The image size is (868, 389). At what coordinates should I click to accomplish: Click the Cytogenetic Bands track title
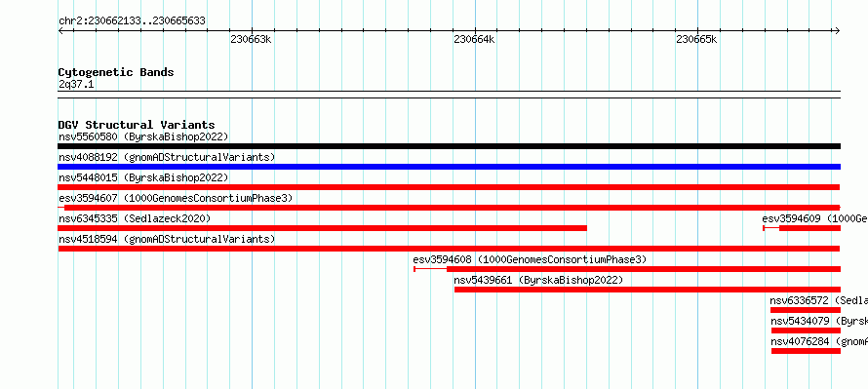[x=116, y=72]
